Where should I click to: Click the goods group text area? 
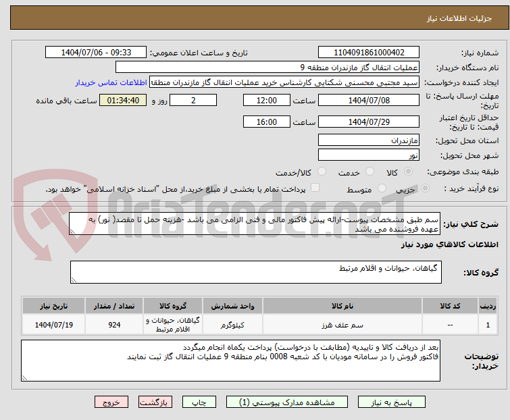click(x=256, y=272)
